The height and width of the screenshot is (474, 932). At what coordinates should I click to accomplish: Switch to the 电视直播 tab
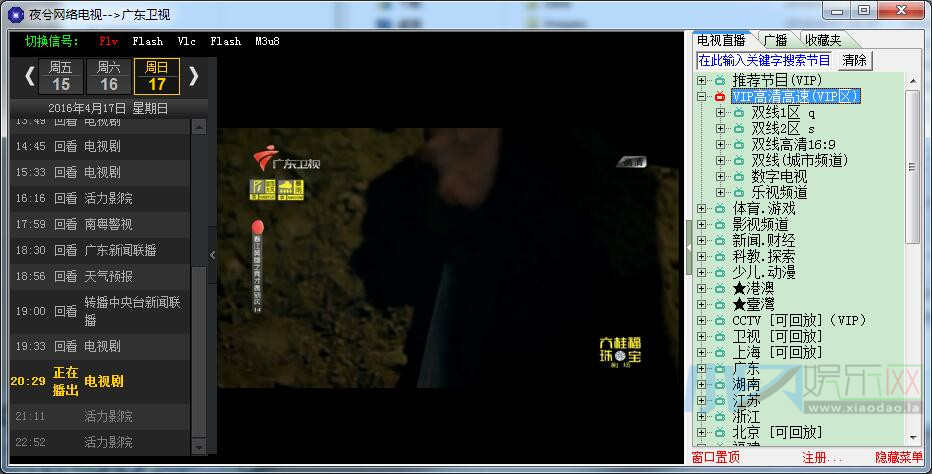[721, 40]
